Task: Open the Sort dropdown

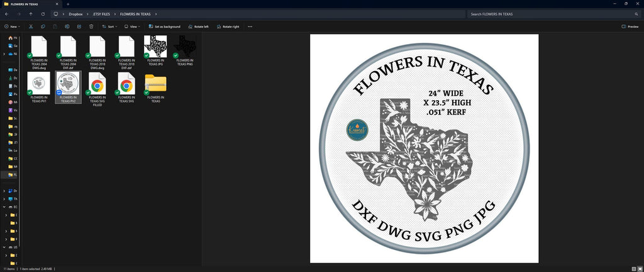Action: [x=109, y=26]
